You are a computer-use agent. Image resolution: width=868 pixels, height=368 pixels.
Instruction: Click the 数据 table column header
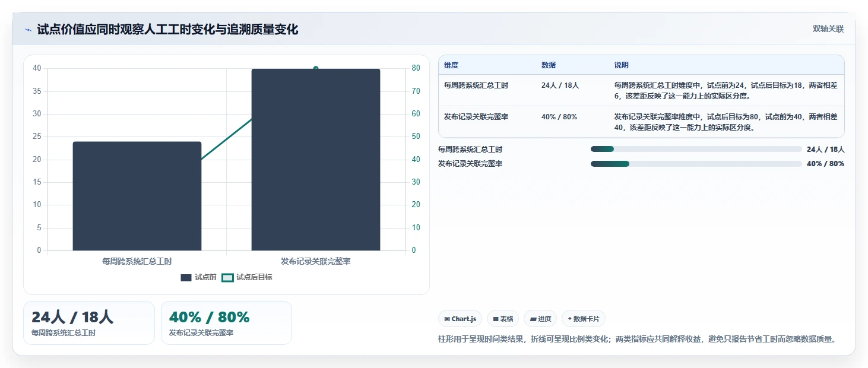549,65
